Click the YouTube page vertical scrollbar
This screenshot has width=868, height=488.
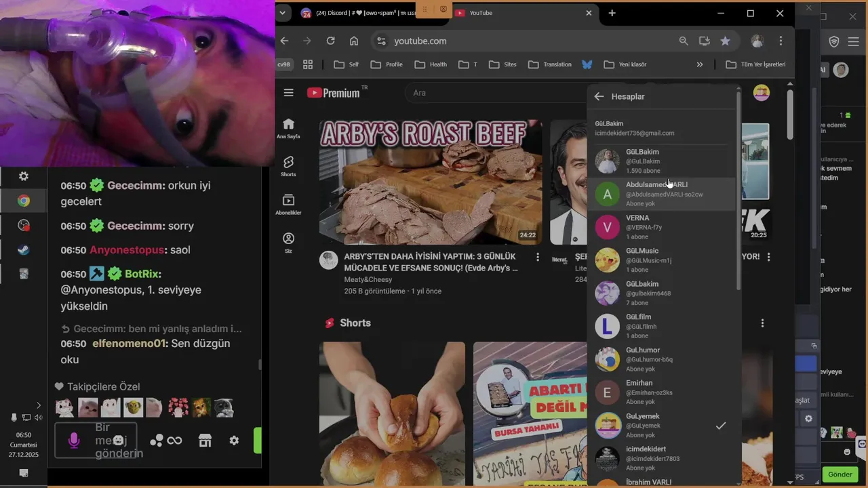[790, 114]
